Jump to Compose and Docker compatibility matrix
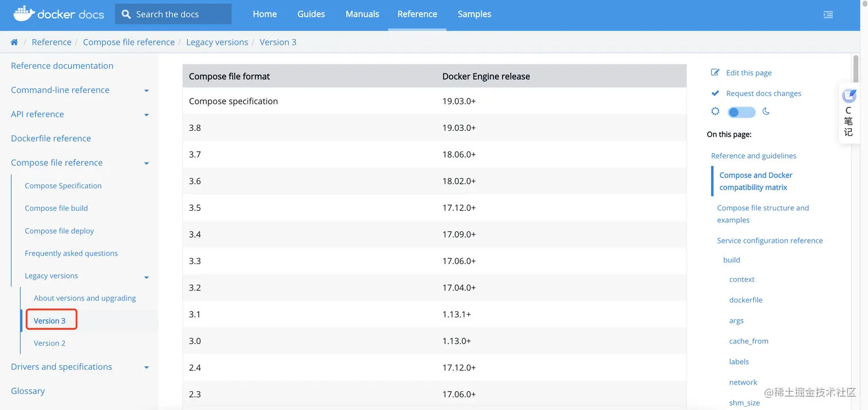Viewport: 868px width, 410px height. tap(755, 181)
